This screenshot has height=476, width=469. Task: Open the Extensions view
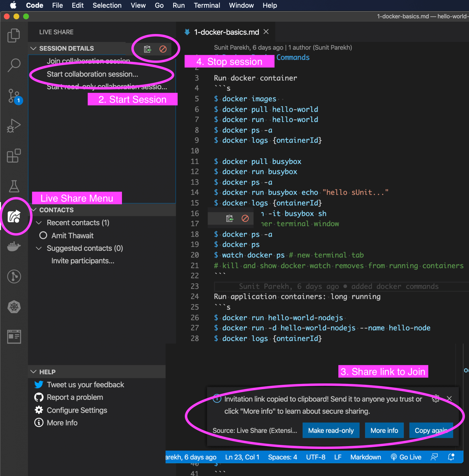(x=13, y=156)
